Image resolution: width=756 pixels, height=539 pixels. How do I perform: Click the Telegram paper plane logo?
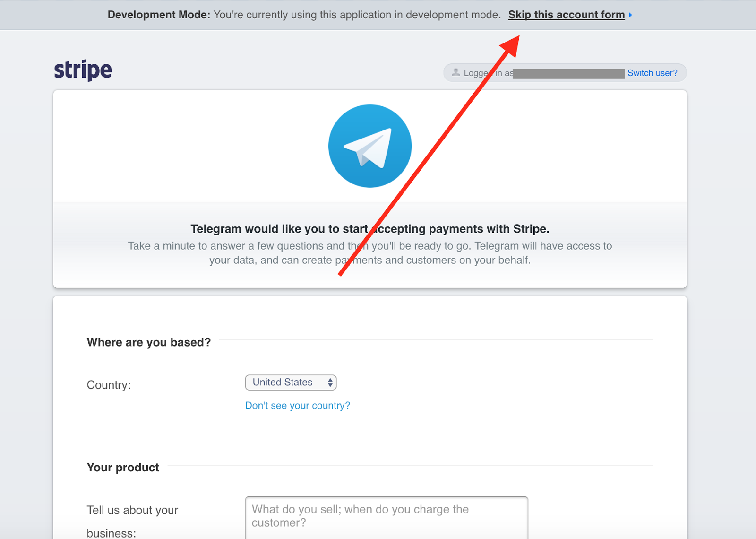(370, 146)
